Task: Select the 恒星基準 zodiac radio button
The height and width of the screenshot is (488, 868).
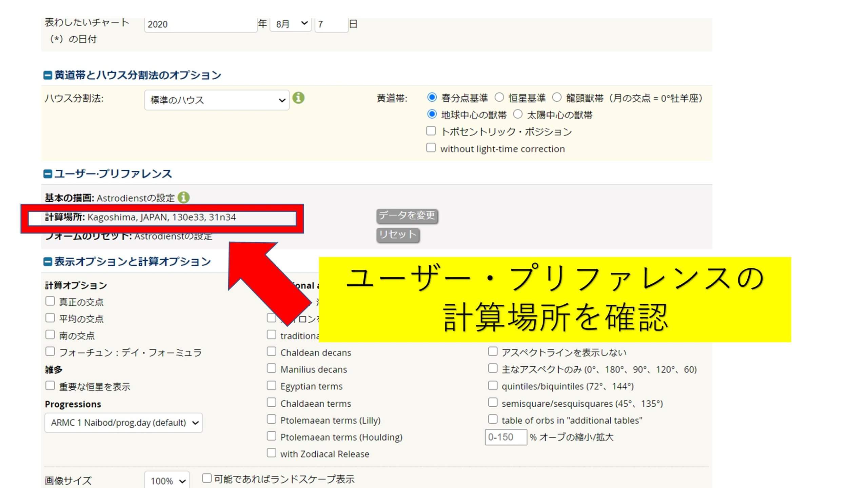Action: click(x=499, y=98)
